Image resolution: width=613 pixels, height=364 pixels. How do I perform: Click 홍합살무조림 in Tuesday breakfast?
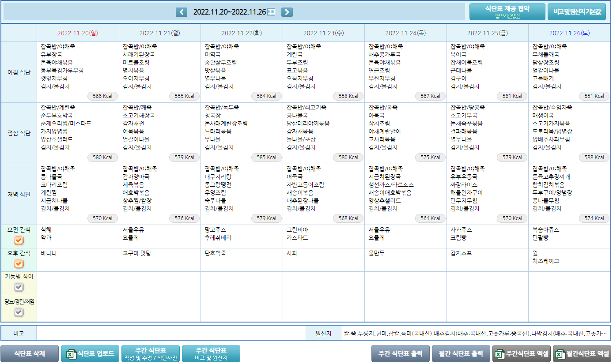[x=221, y=63]
